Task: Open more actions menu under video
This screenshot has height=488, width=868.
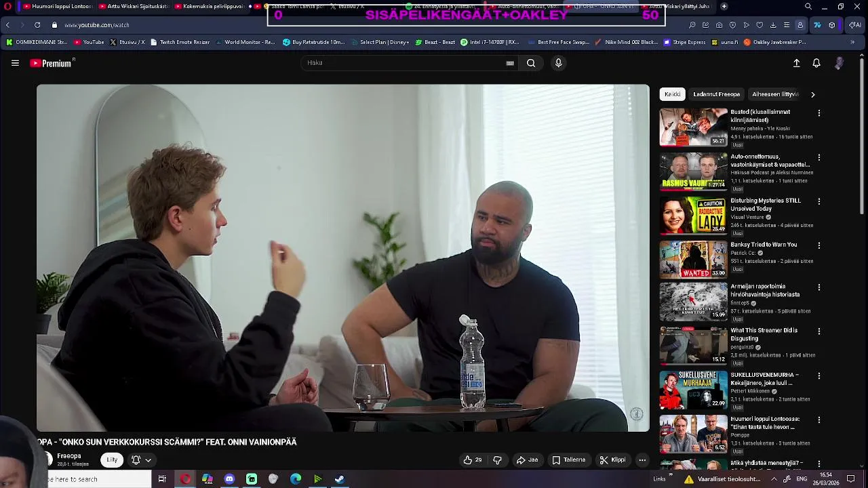Action: click(642, 460)
